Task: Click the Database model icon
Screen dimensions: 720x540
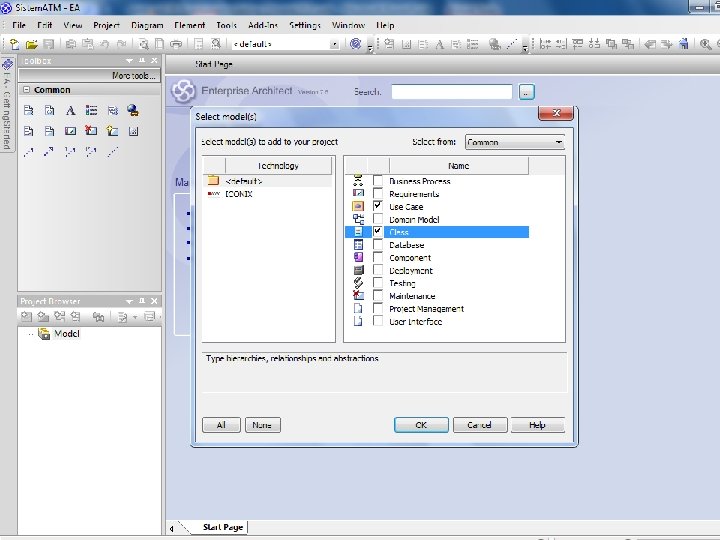Action: (358, 245)
